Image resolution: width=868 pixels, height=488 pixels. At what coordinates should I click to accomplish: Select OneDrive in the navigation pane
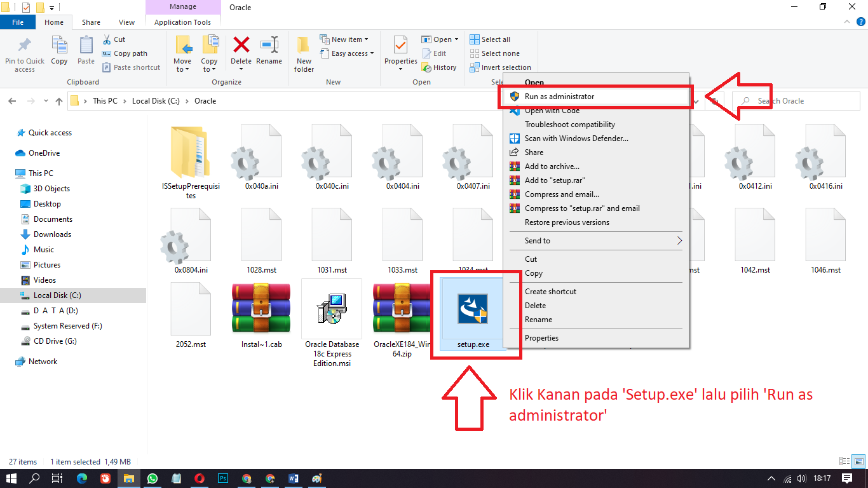tap(44, 153)
